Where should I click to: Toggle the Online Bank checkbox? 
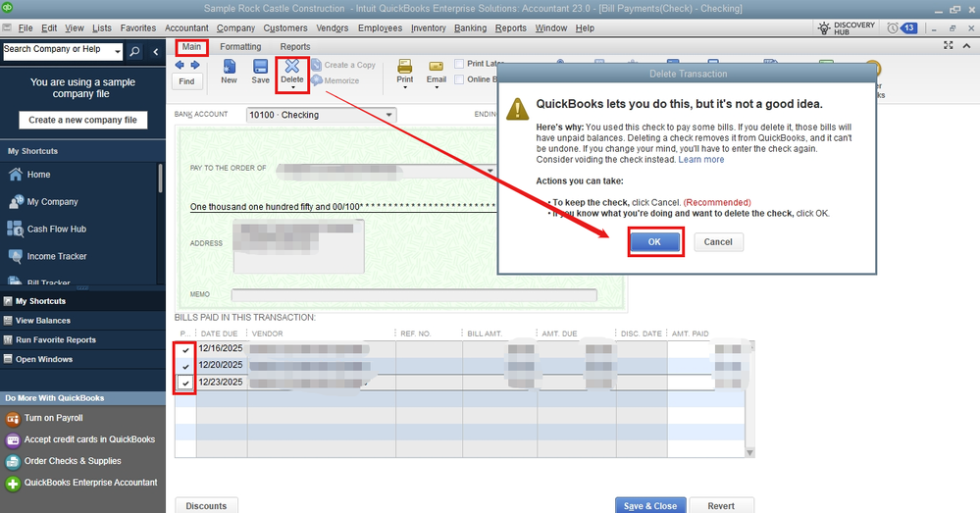(x=459, y=79)
